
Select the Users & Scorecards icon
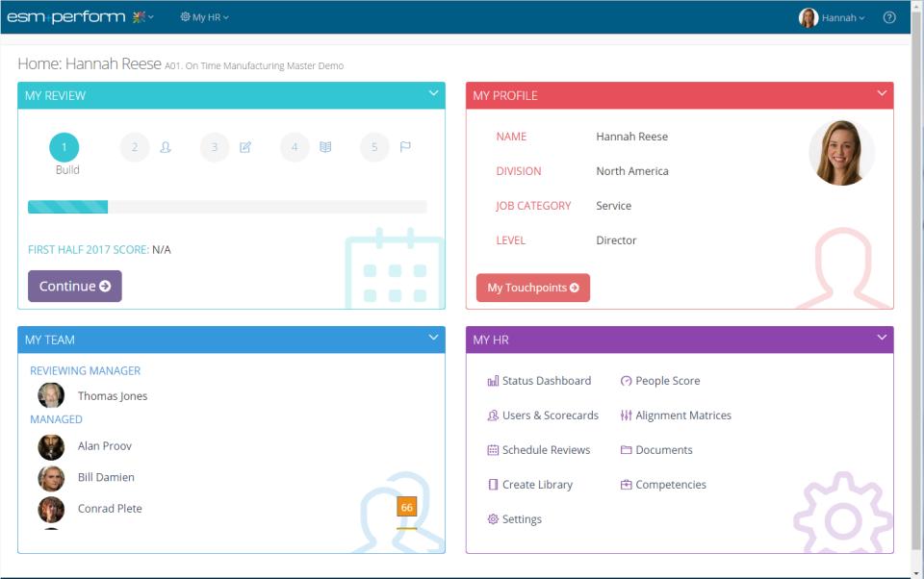493,415
